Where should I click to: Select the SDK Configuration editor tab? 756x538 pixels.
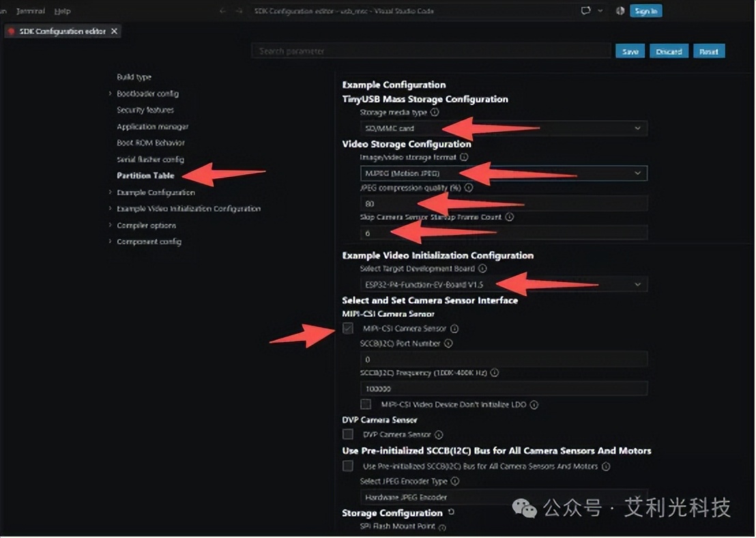tap(62, 31)
